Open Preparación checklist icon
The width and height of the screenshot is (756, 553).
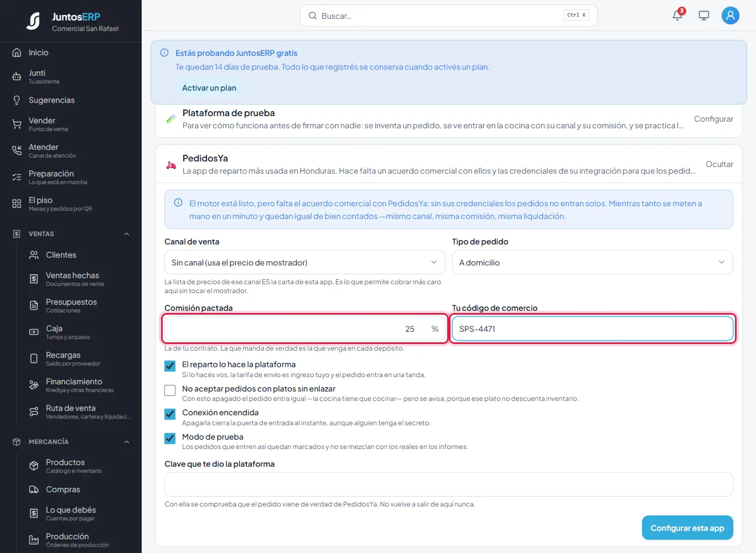click(x=17, y=177)
